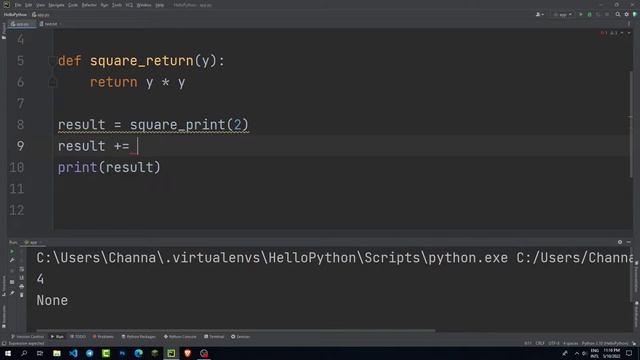Open the Window menu

pos(144,5)
